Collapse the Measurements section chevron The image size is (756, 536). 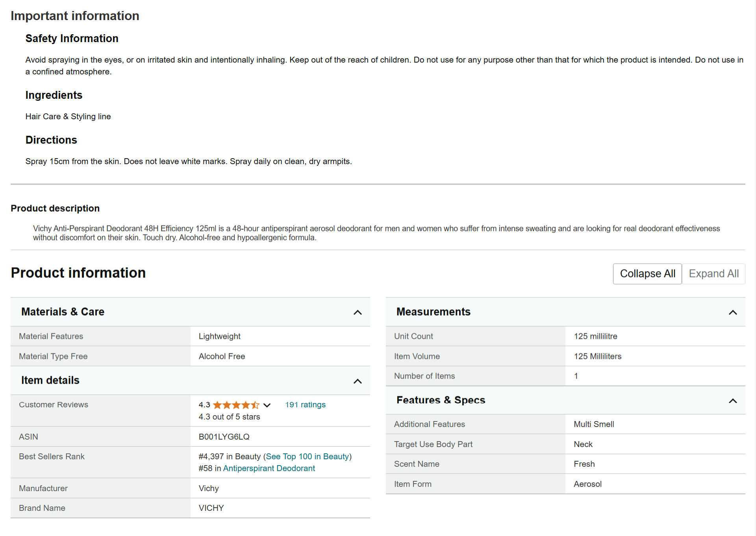coord(733,312)
